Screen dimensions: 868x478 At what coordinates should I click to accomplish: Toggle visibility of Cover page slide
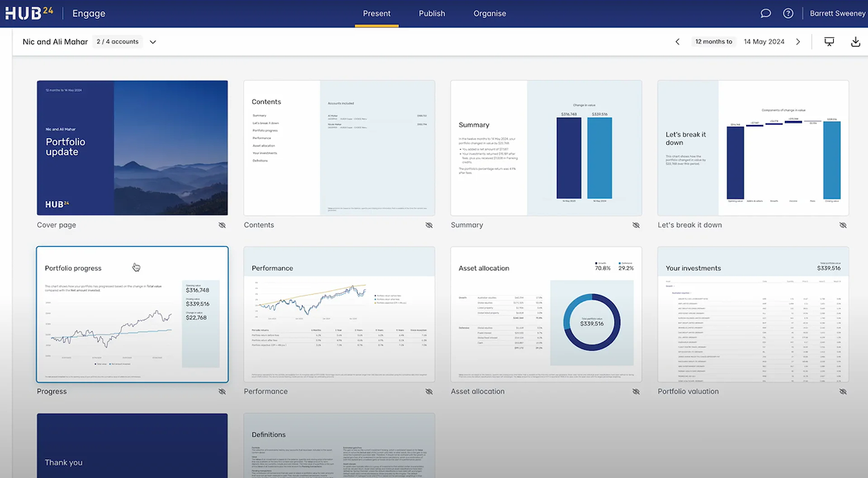click(222, 225)
